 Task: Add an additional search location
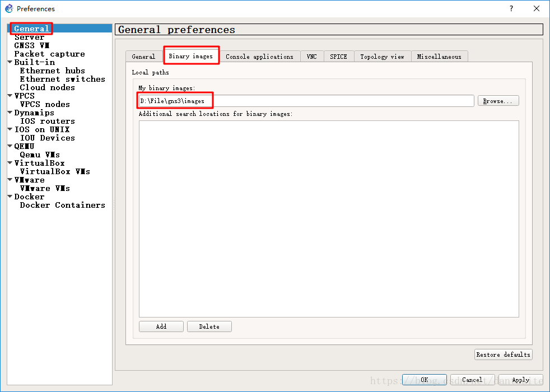[x=161, y=326]
